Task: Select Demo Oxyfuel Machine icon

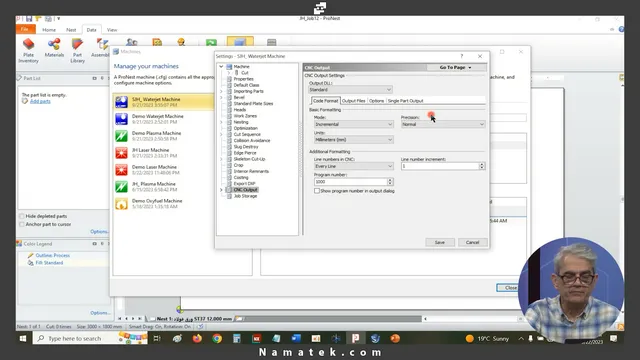Action: tap(121, 204)
